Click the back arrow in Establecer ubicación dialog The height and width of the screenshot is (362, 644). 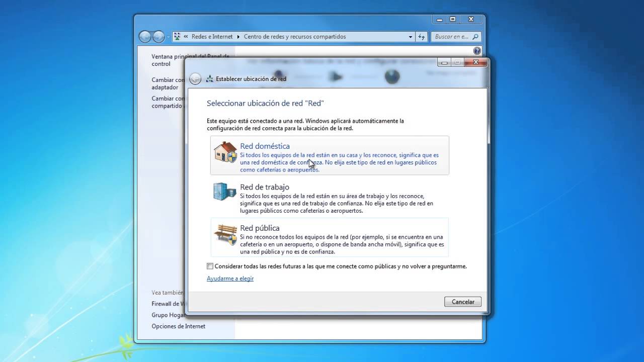click(x=196, y=79)
